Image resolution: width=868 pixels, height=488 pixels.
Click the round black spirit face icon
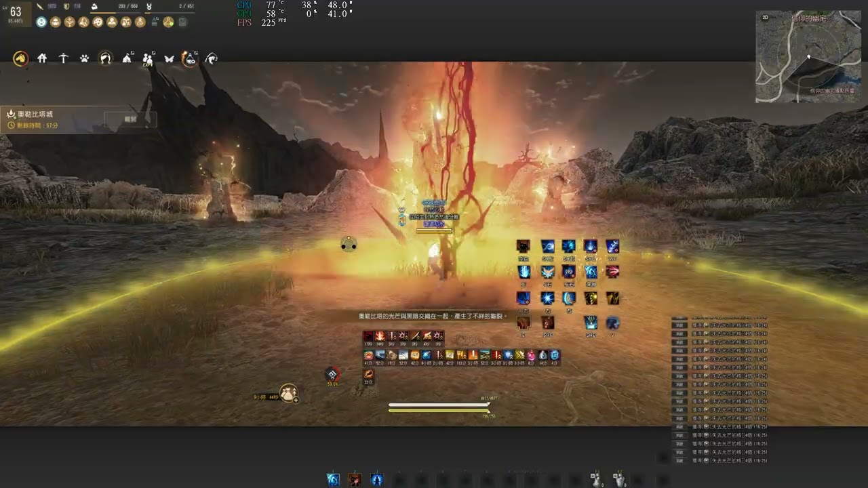[x=349, y=245]
